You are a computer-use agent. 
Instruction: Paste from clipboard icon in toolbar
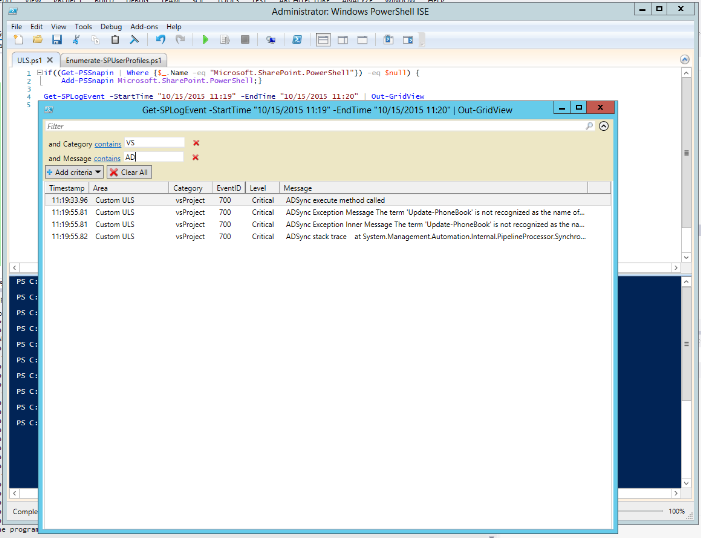pos(115,40)
